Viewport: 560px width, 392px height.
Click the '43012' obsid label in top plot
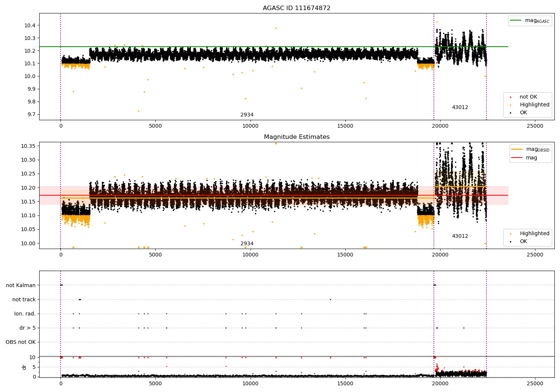460,108
